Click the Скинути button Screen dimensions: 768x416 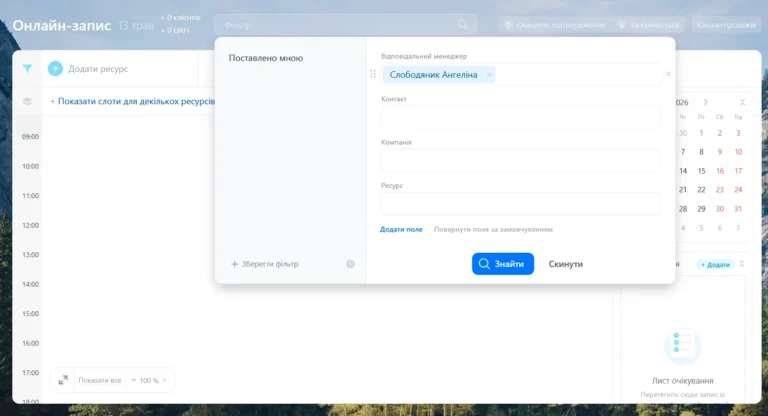coord(566,264)
